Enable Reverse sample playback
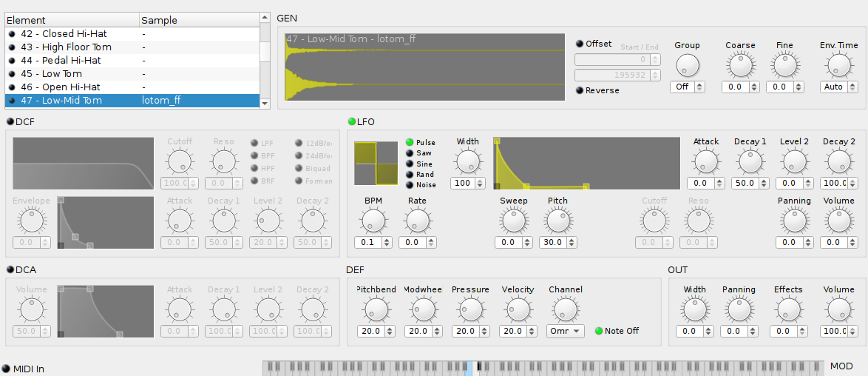 tap(580, 90)
